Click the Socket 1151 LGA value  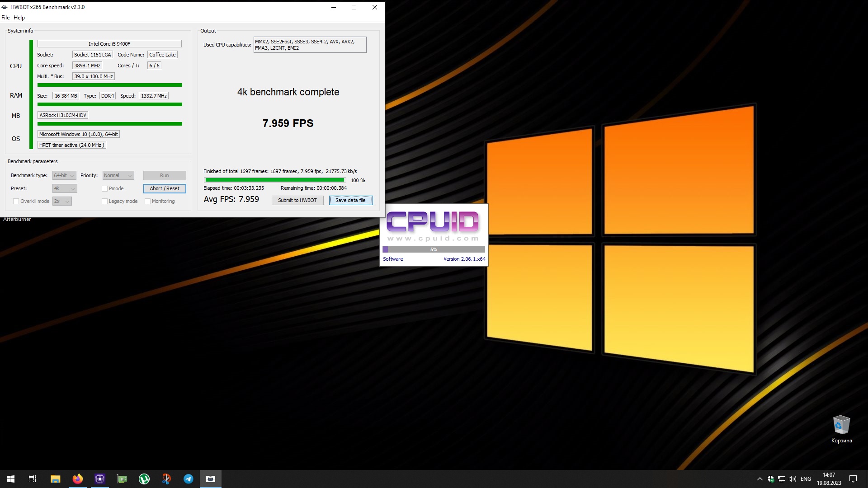coord(93,55)
